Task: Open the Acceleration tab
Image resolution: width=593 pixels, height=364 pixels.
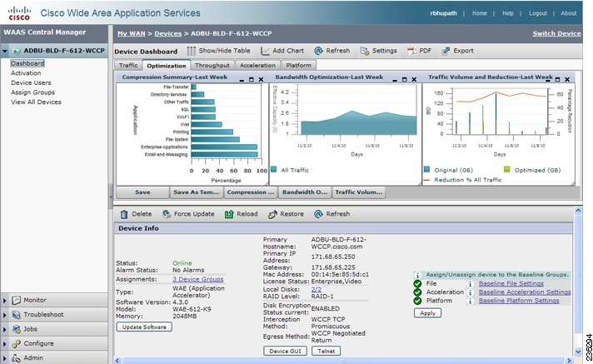Action: point(257,65)
